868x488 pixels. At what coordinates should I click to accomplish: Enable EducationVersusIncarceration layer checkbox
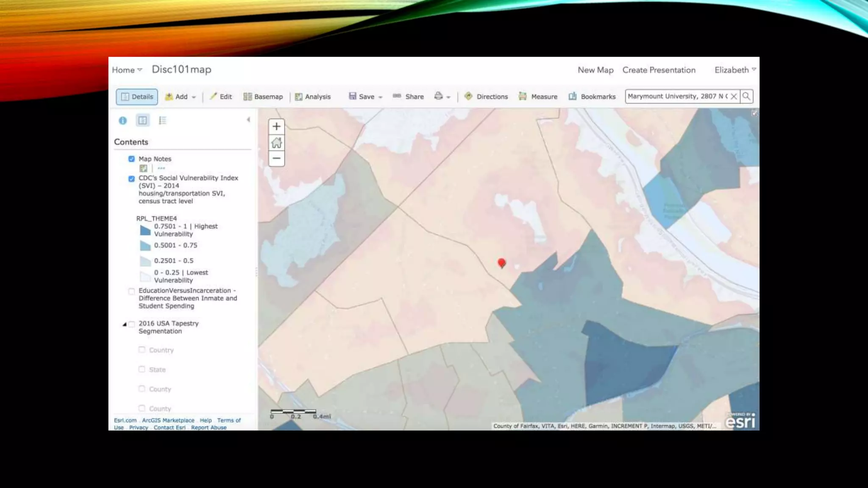point(131,291)
